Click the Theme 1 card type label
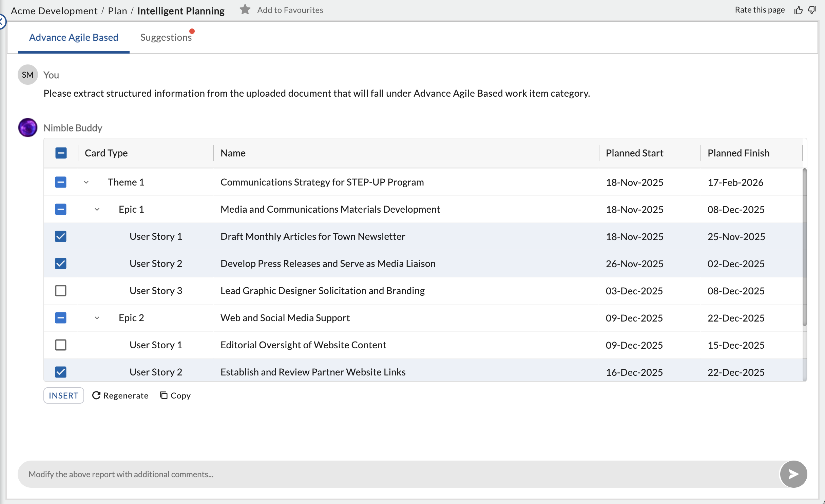825x504 pixels. coord(126,182)
